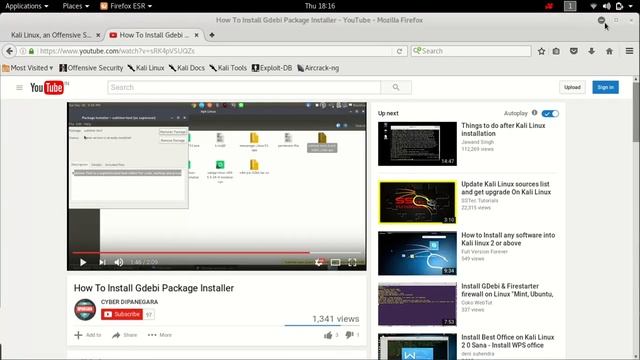The image size is (640, 360).
Task: Seek using the video progress bar
Action: point(218,253)
